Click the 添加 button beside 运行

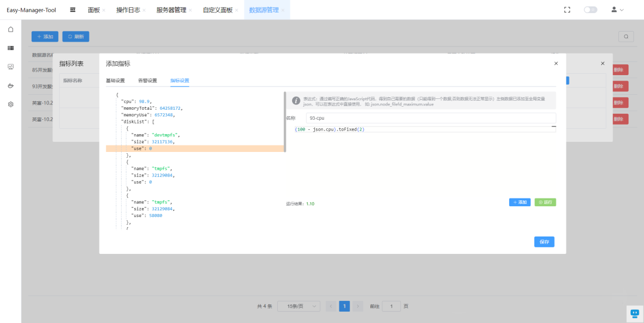[519, 202]
